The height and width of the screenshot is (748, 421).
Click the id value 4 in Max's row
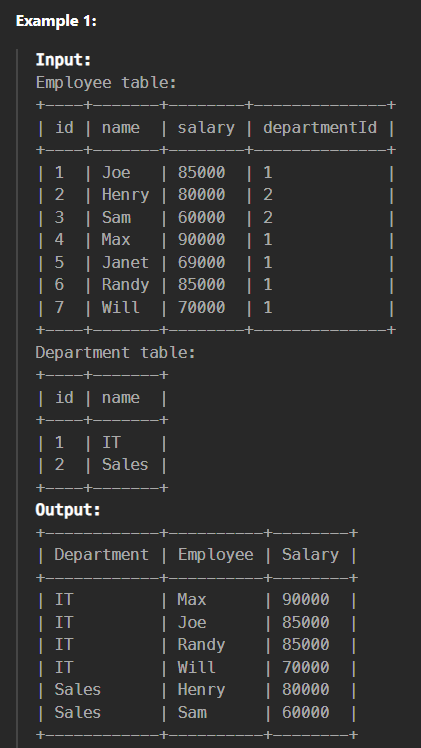tap(59, 239)
